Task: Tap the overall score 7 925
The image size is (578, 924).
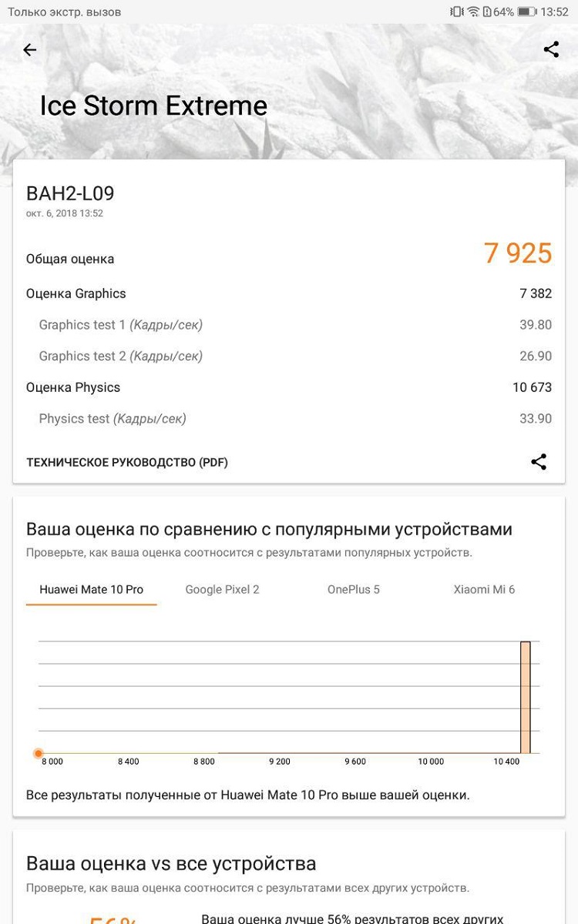Action: pyautogui.click(x=518, y=253)
